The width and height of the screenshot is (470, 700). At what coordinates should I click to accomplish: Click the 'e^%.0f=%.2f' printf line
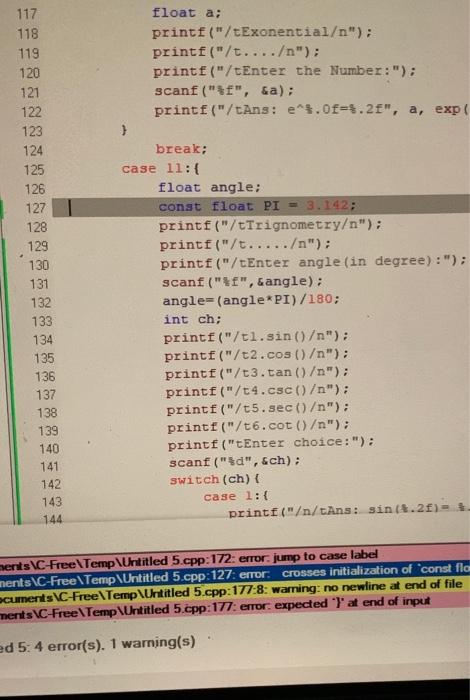(x=312, y=110)
